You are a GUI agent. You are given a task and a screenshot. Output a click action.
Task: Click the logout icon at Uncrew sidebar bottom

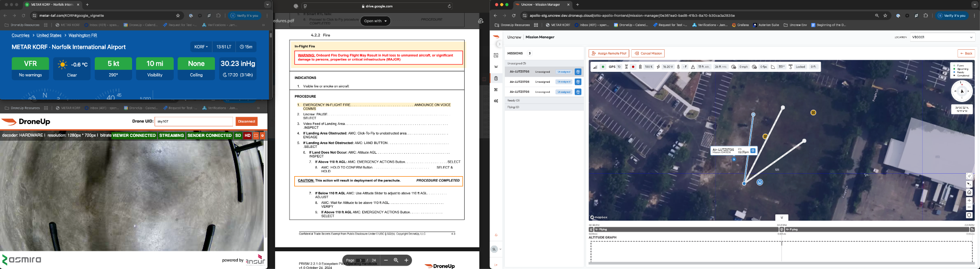click(x=496, y=265)
